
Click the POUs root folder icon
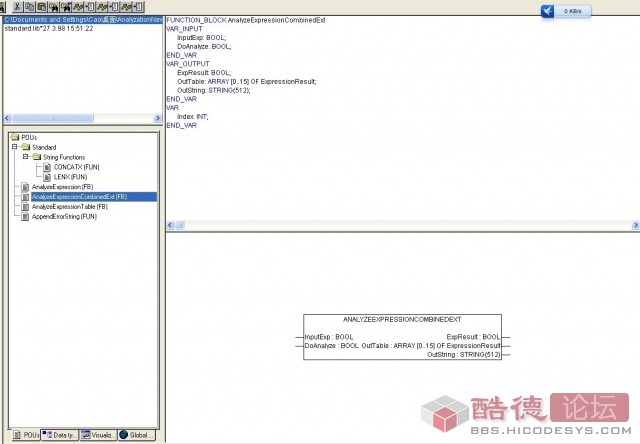pos(14,137)
